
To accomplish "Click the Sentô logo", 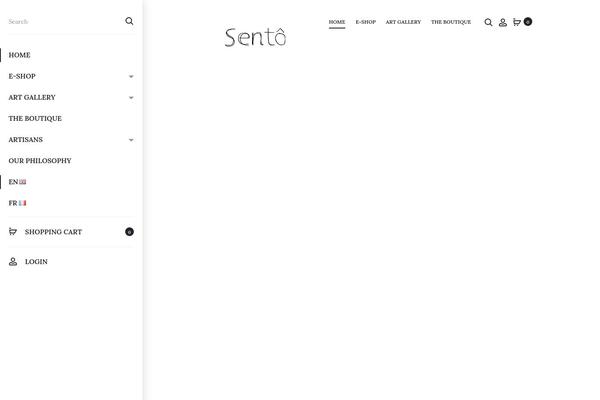I will (x=255, y=37).
